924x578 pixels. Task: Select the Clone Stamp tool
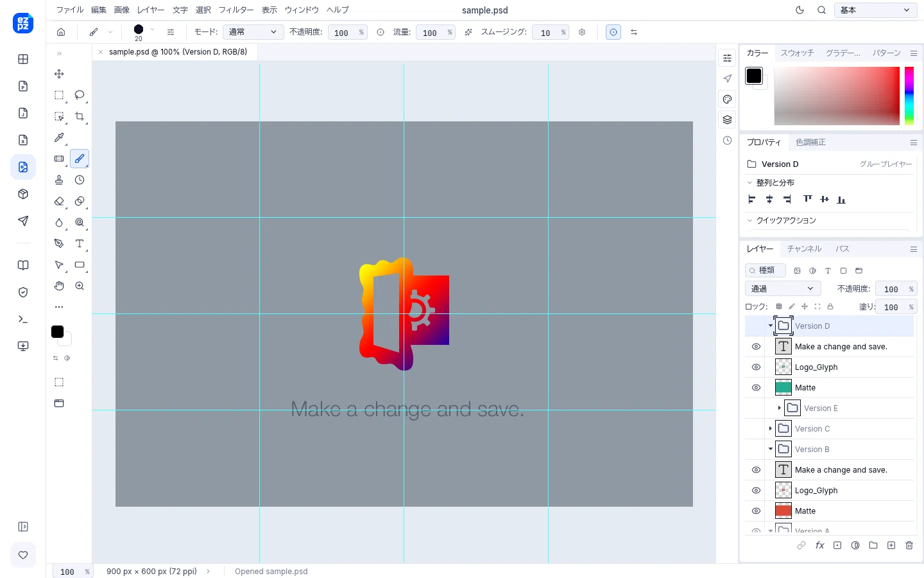click(59, 180)
